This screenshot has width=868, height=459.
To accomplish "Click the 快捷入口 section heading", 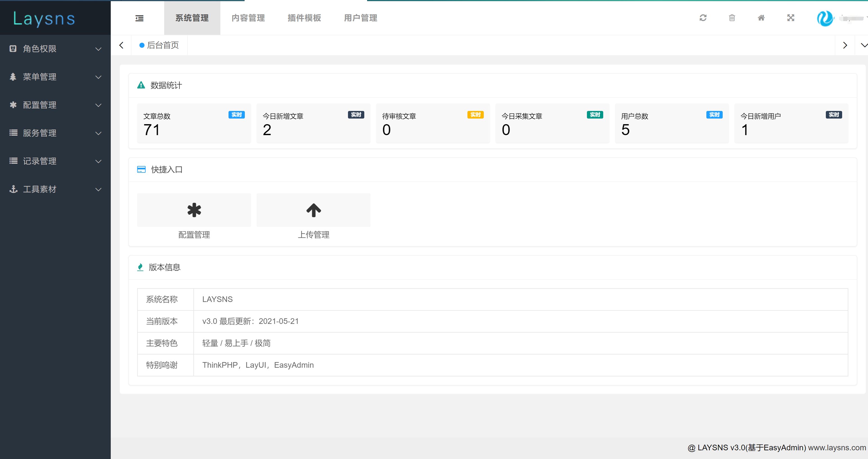I will [x=167, y=170].
